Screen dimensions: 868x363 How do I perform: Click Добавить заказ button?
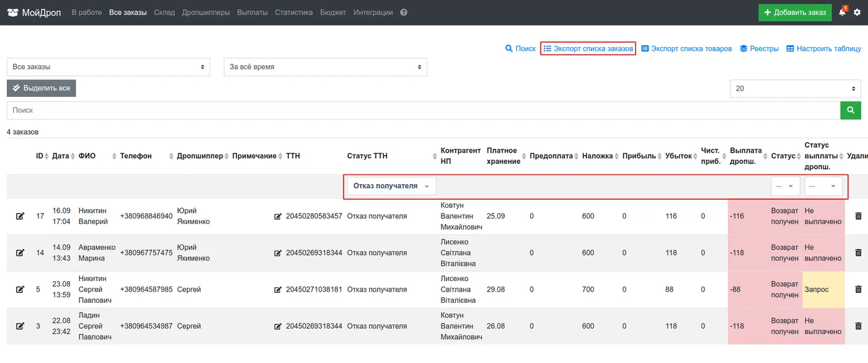tap(795, 12)
